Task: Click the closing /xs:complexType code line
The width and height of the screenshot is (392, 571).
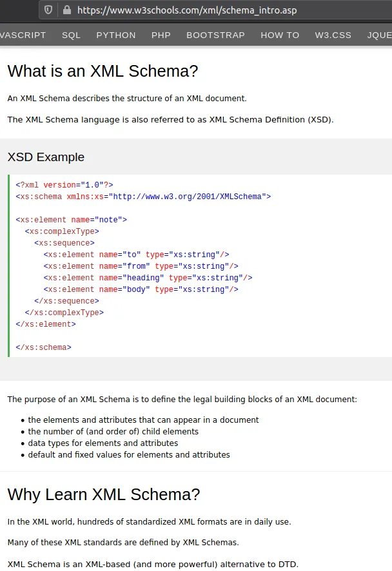Action: click(x=64, y=313)
